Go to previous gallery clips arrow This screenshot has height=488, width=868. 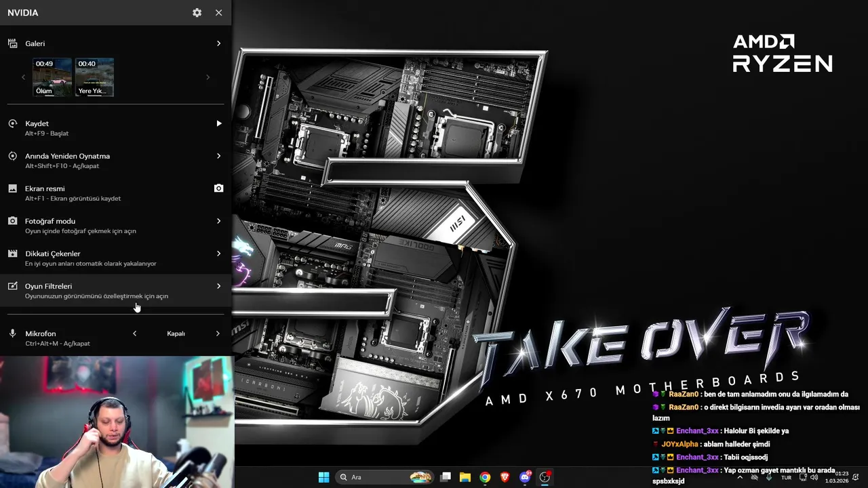(23, 77)
